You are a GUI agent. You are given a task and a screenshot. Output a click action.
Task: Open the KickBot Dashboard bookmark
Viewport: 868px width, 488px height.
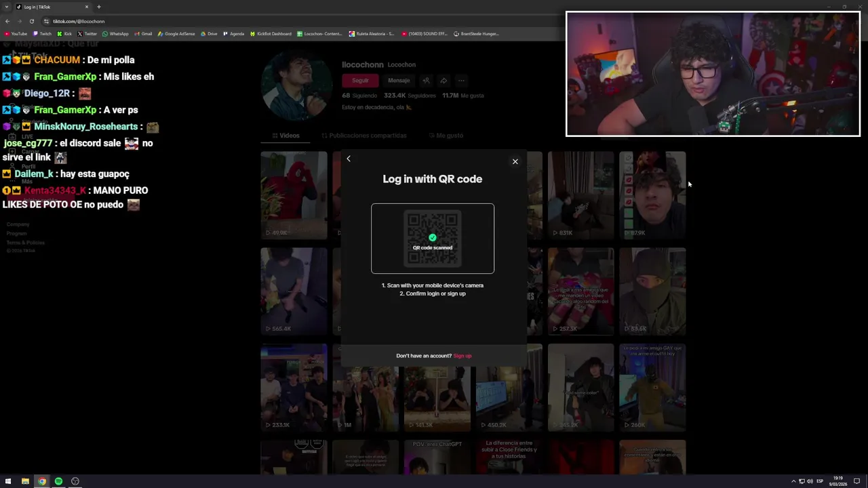pos(271,34)
